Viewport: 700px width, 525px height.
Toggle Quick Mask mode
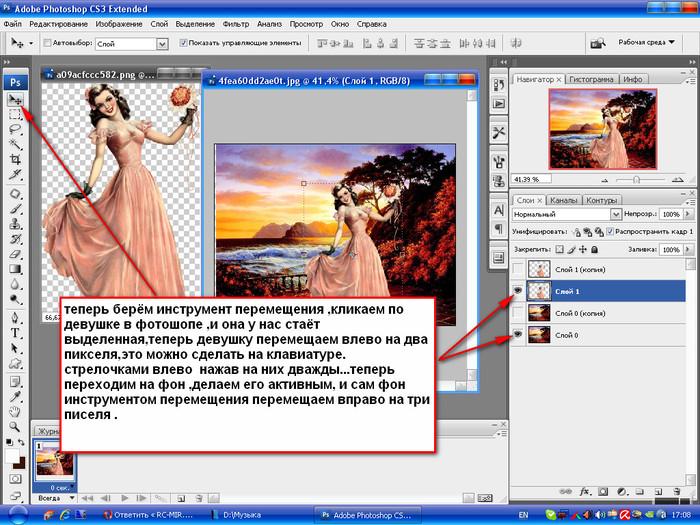tap(15, 479)
